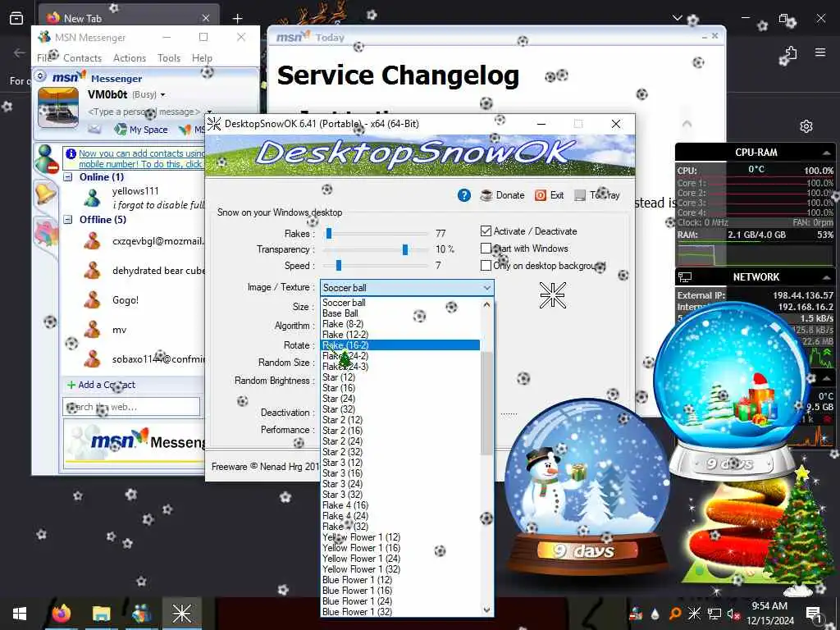The height and width of the screenshot is (630, 840).
Task: Open the Firefox extensions puzzle icon
Action: pyautogui.click(x=792, y=52)
